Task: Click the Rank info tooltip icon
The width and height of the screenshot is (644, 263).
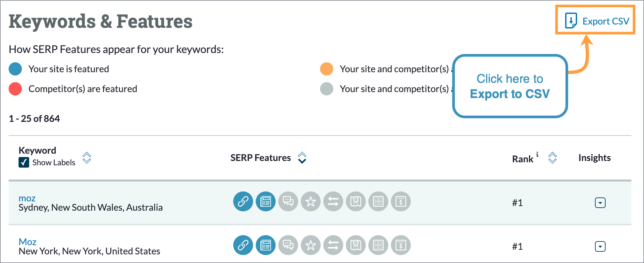Action: pos(537,154)
